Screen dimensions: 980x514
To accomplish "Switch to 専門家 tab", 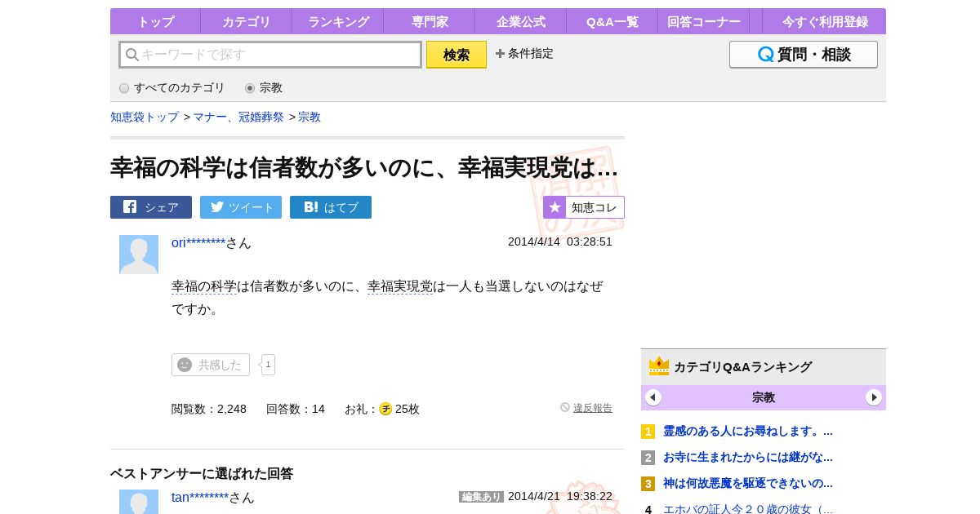I will [x=429, y=22].
